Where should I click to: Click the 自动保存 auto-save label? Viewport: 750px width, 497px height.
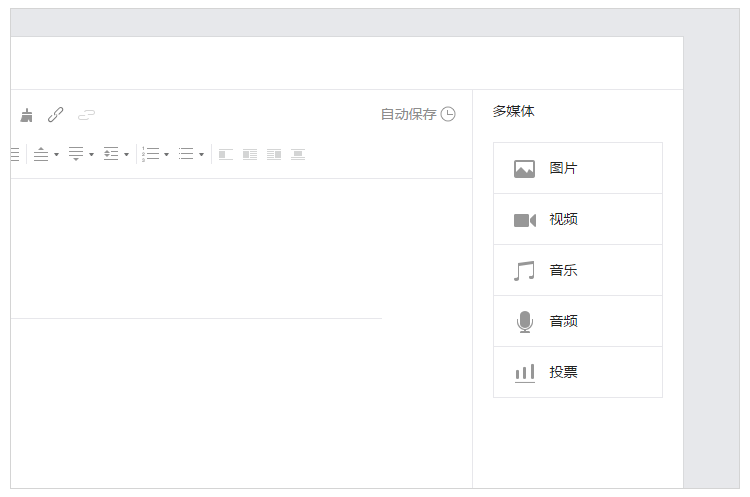(x=408, y=114)
